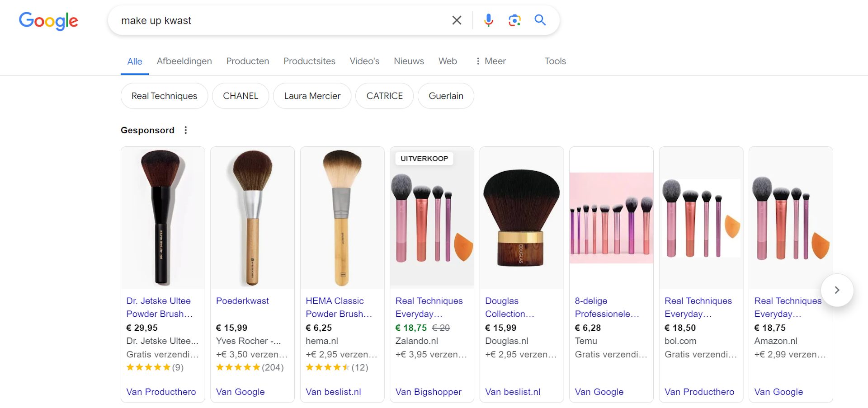Screen dimensions: 868x408
Task: Click 'Van beslist.nl' under Douglas Collection
Action: [513, 392]
